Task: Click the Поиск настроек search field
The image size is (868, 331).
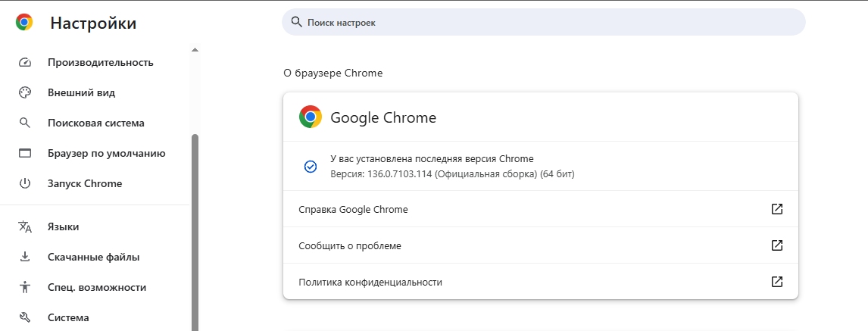Action: click(x=543, y=23)
